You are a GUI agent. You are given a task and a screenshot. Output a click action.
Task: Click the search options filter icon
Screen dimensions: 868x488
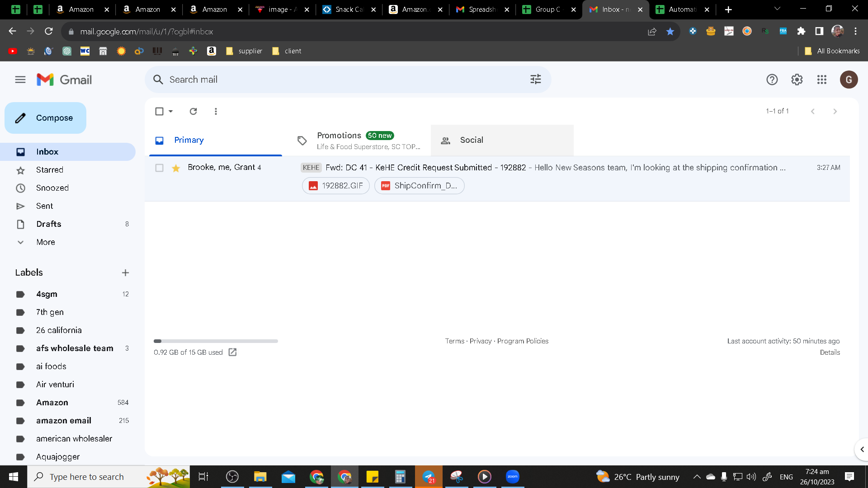(536, 80)
